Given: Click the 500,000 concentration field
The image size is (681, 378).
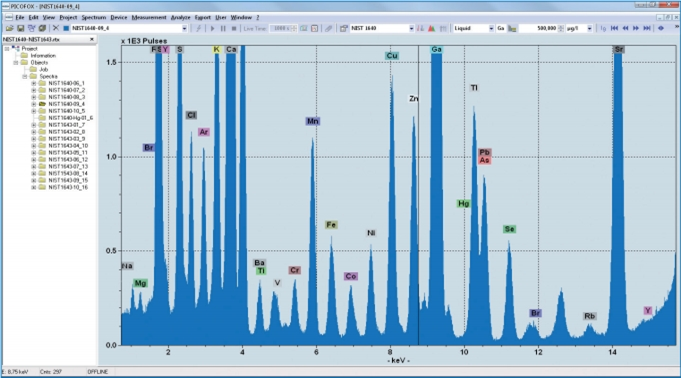Looking at the screenshot, I should point(538,28).
